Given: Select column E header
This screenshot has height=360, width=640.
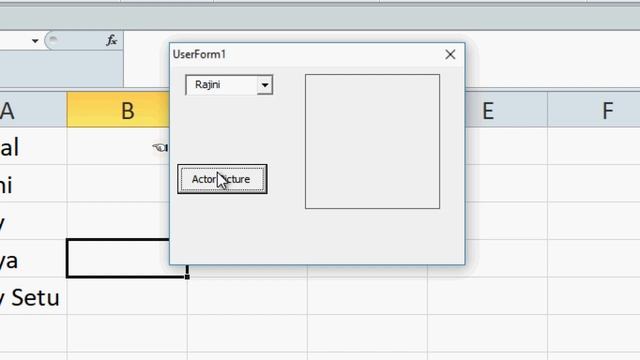Looking at the screenshot, I should [506, 110].
